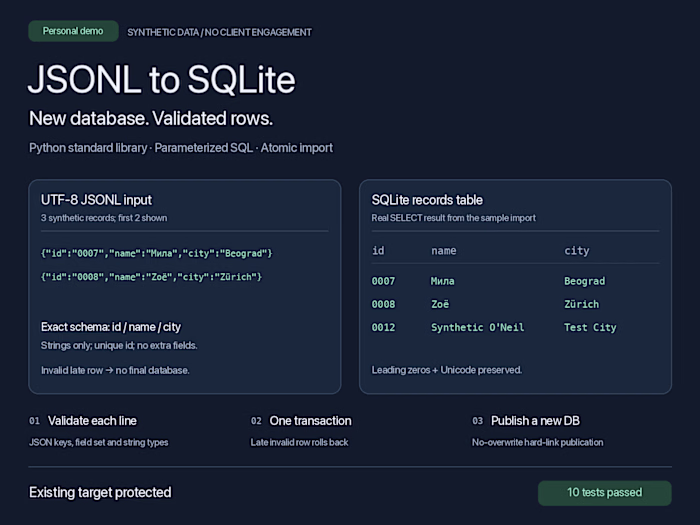
Task: Click 'Exact schema: id / name / city'
Action: click(x=111, y=327)
